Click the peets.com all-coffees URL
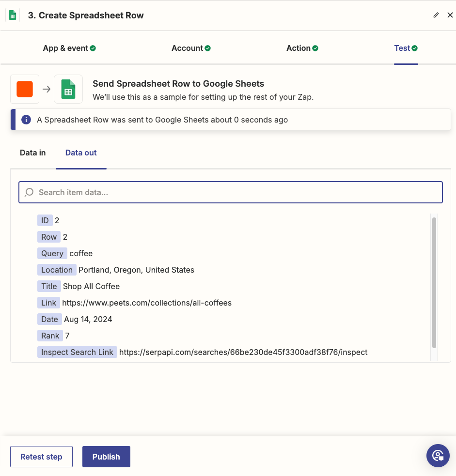456x476 pixels. (x=147, y=303)
